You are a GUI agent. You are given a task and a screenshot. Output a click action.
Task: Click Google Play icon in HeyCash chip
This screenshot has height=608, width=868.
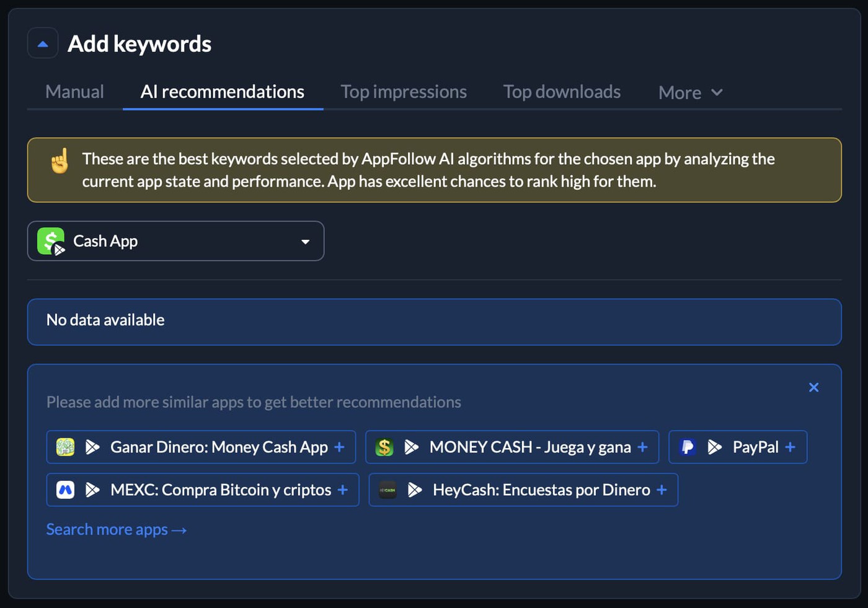(415, 490)
